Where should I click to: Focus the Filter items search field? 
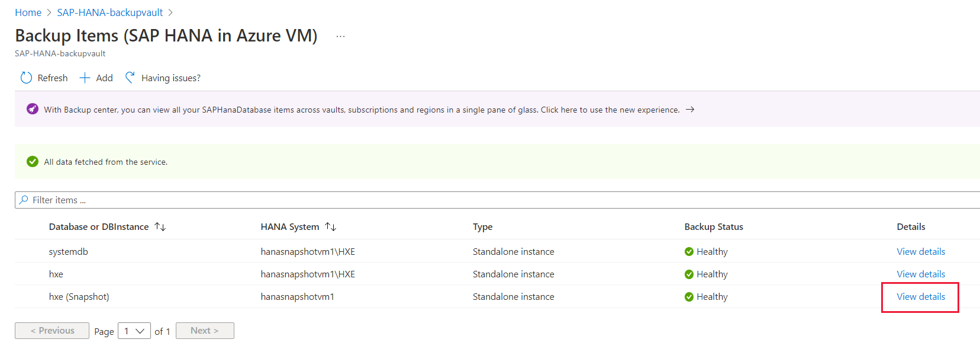pos(497,200)
